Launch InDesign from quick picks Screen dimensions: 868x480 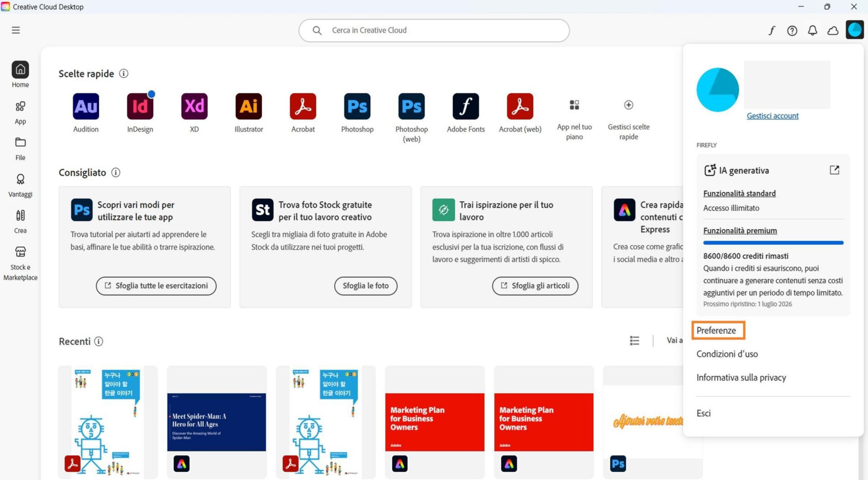140,106
